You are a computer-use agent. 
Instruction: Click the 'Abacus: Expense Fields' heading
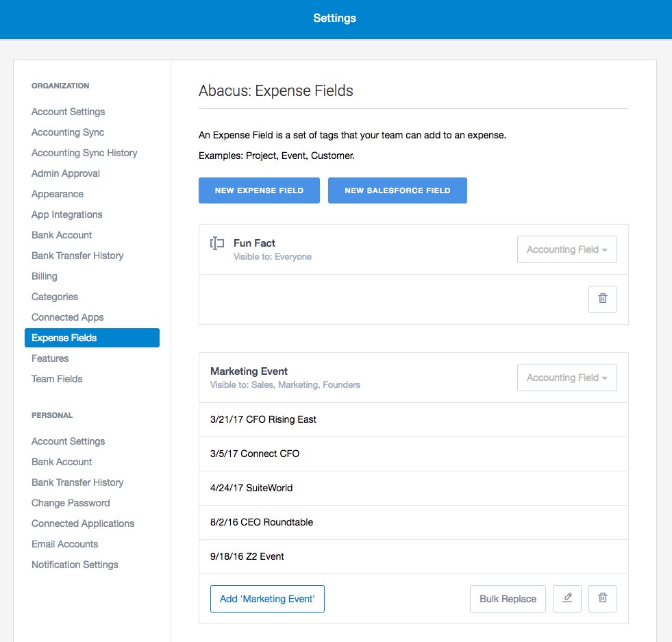[276, 91]
